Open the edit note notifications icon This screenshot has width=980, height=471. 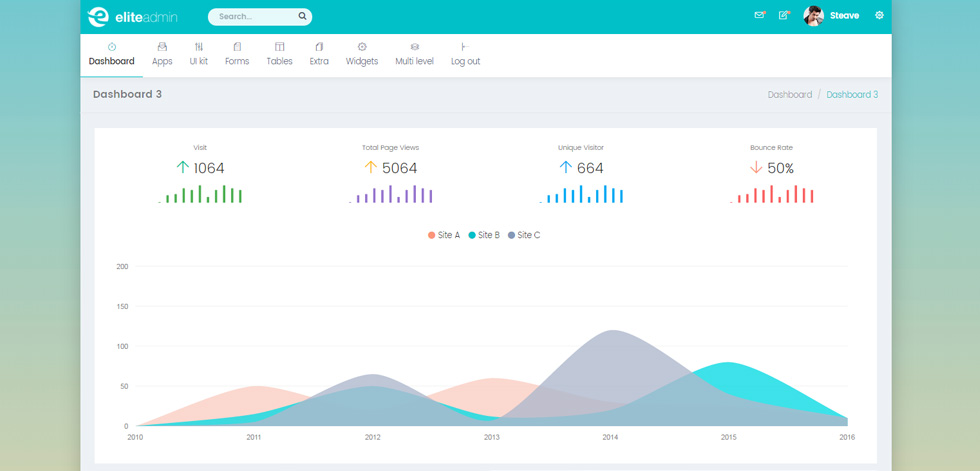784,15
